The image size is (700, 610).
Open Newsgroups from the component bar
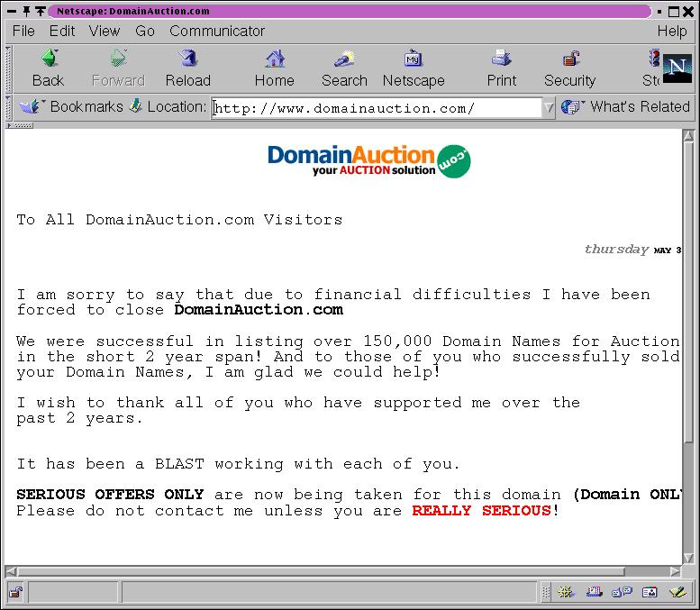point(622,592)
